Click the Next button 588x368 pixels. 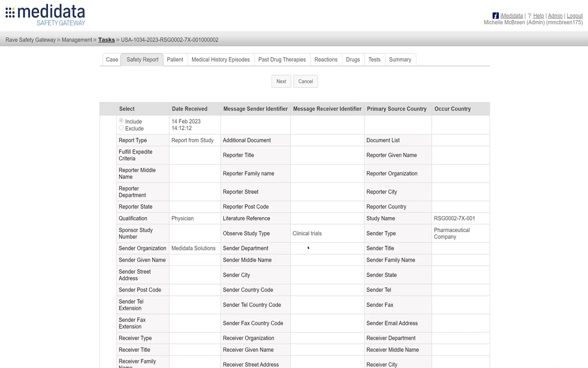click(x=281, y=81)
